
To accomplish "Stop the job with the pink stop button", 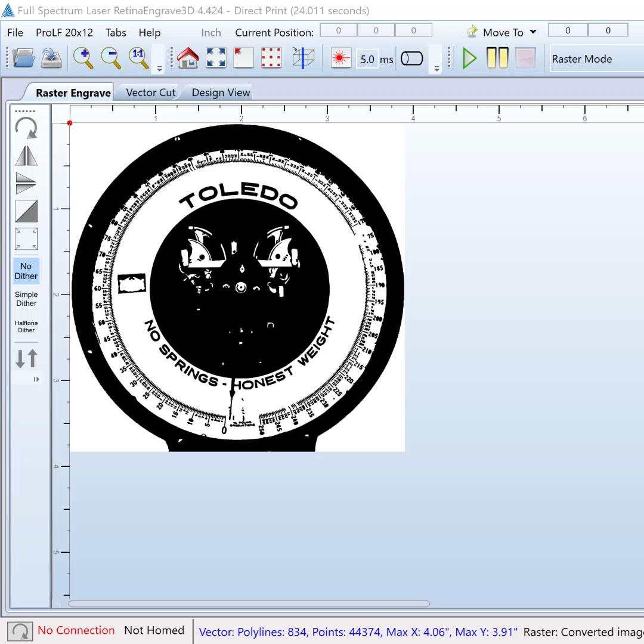I will click(x=525, y=58).
